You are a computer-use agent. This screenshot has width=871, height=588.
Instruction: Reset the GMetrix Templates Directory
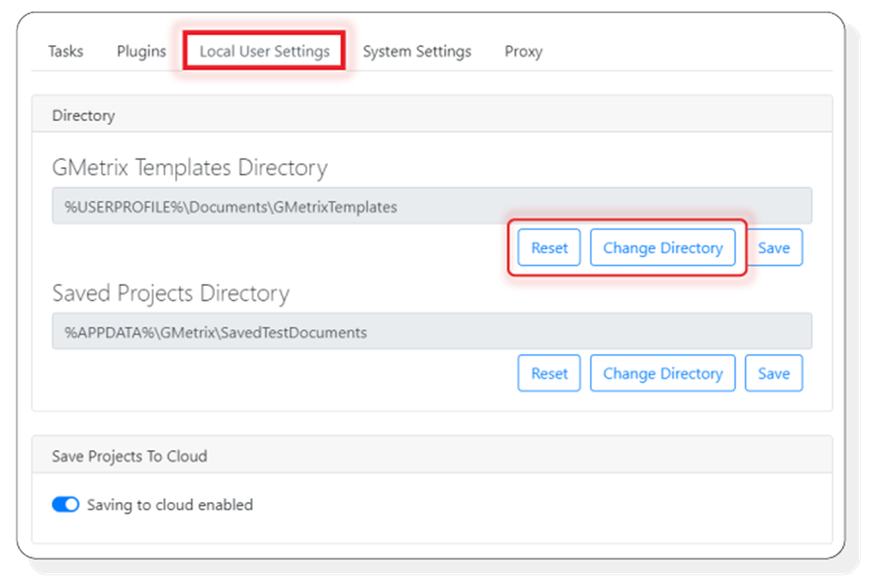pos(549,247)
